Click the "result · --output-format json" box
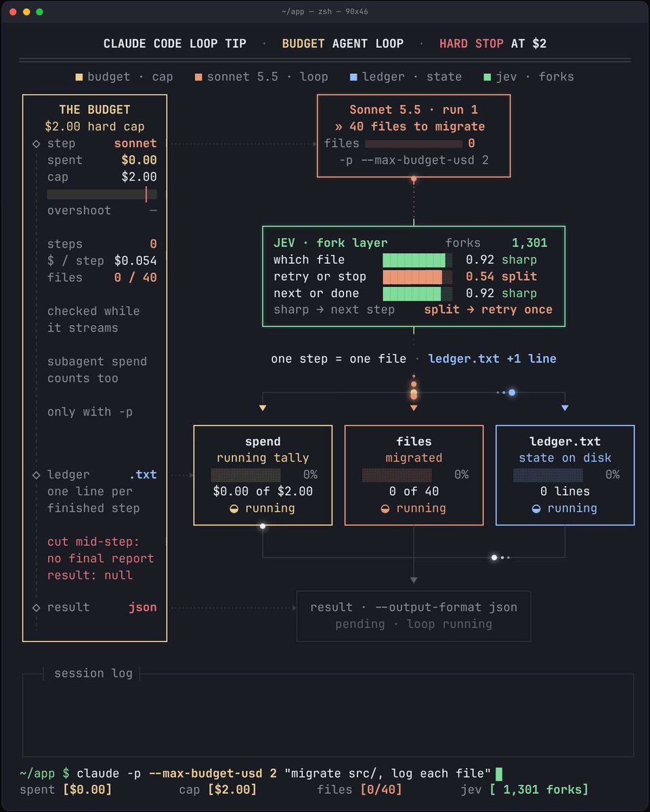Screen dimensions: 650x812 (414, 616)
